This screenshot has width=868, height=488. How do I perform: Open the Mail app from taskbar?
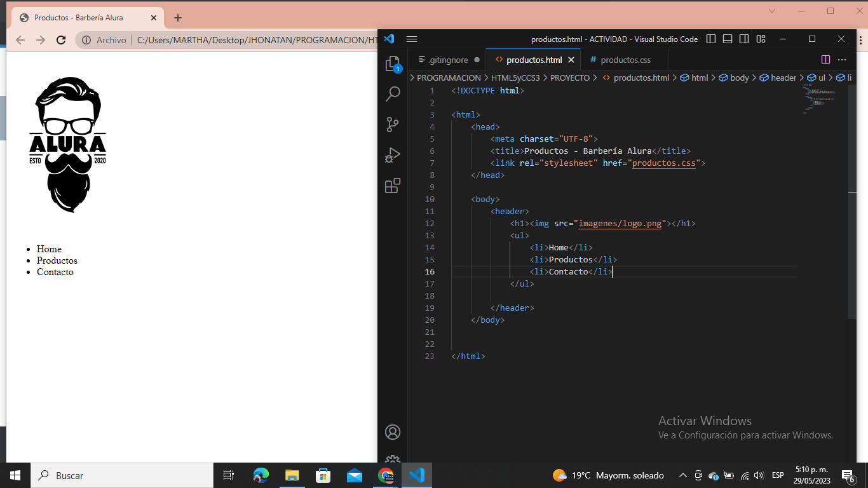click(354, 475)
